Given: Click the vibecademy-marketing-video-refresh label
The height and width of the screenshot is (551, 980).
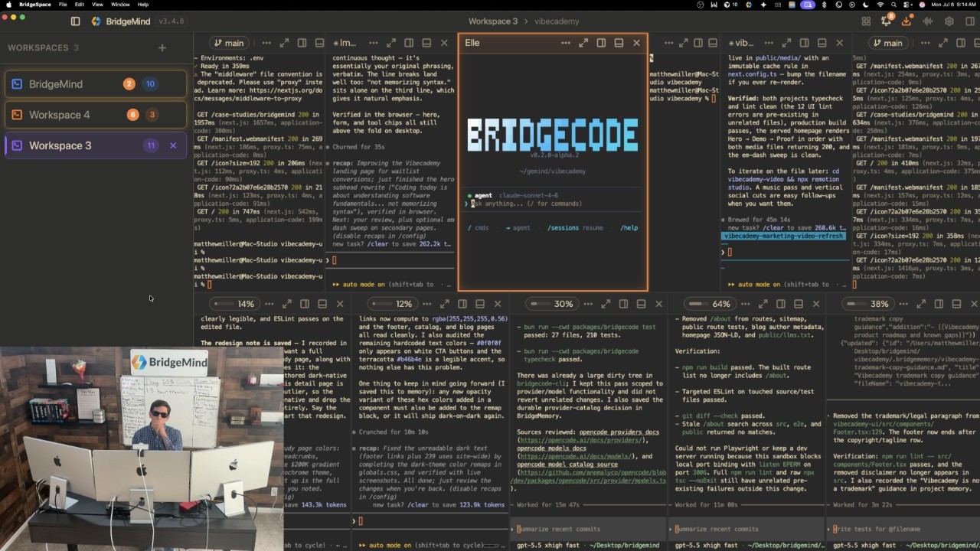Looking at the screenshot, I should click(783, 236).
